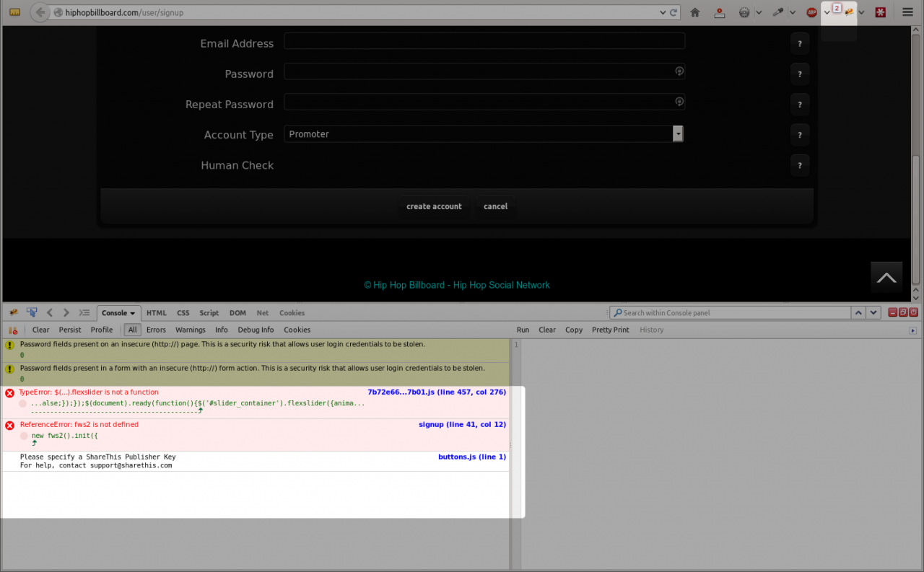
Task: Click the break on all errors icon
Action: (x=13, y=330)
